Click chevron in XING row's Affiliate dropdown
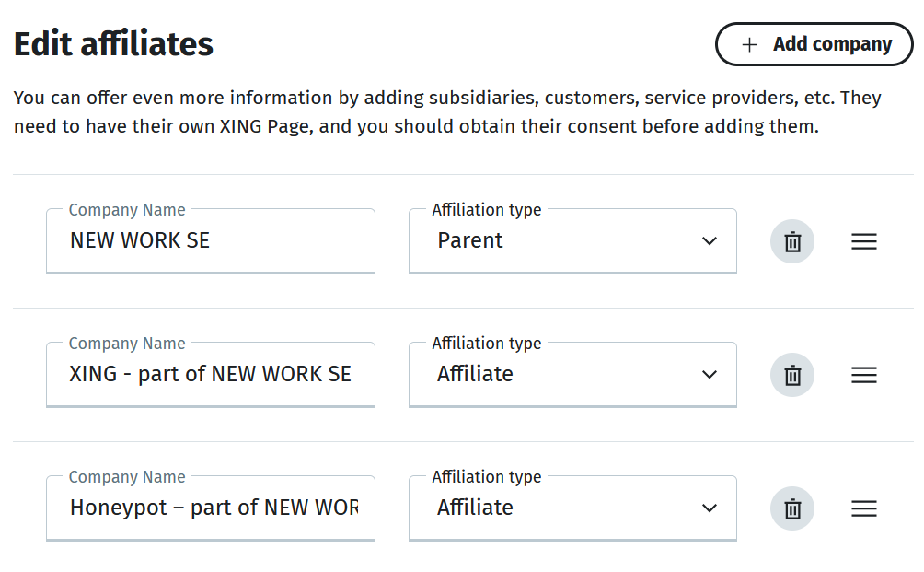The height and width of the screenshot is (572, 924). pyautogui.click(x=709, y=375)
